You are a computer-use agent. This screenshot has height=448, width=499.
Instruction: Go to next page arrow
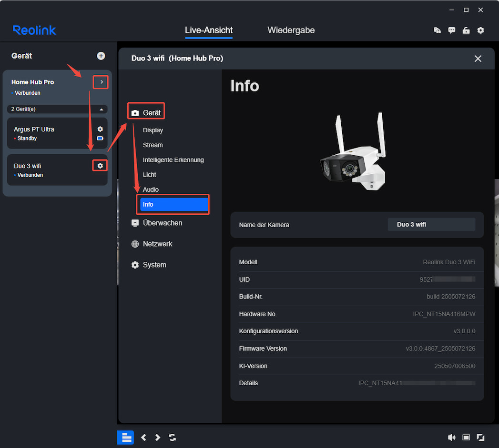pos(158,438)
